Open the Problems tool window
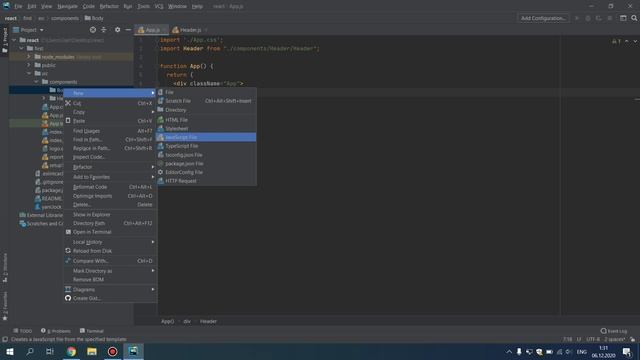This screenshot has width=640, height=360. 56,331
